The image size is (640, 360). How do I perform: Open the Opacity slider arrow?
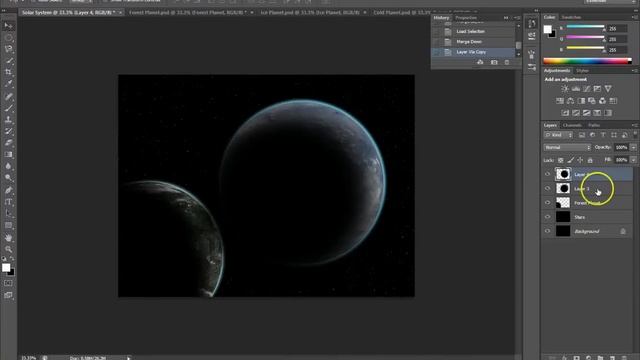click(x=633, y=147)
